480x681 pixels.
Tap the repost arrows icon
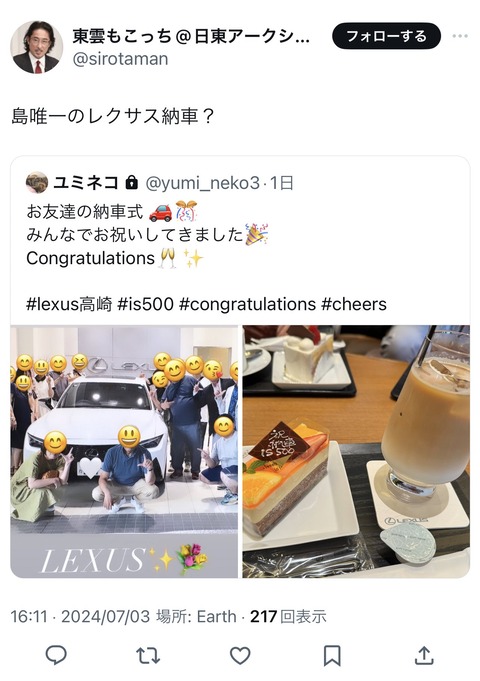click(148, 656)
